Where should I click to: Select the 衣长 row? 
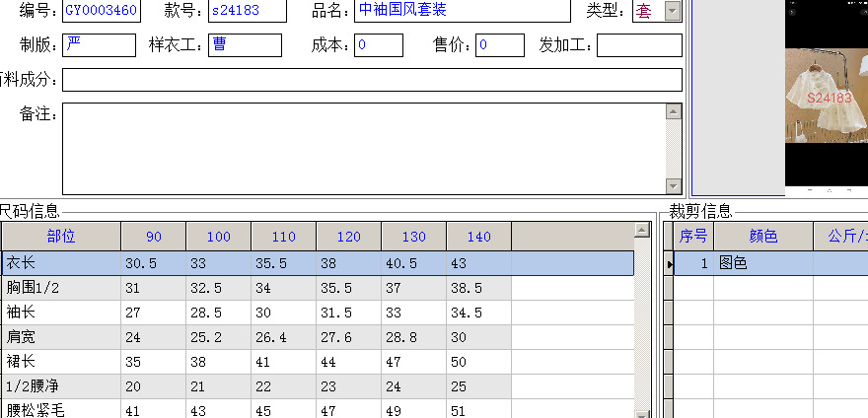318,263
